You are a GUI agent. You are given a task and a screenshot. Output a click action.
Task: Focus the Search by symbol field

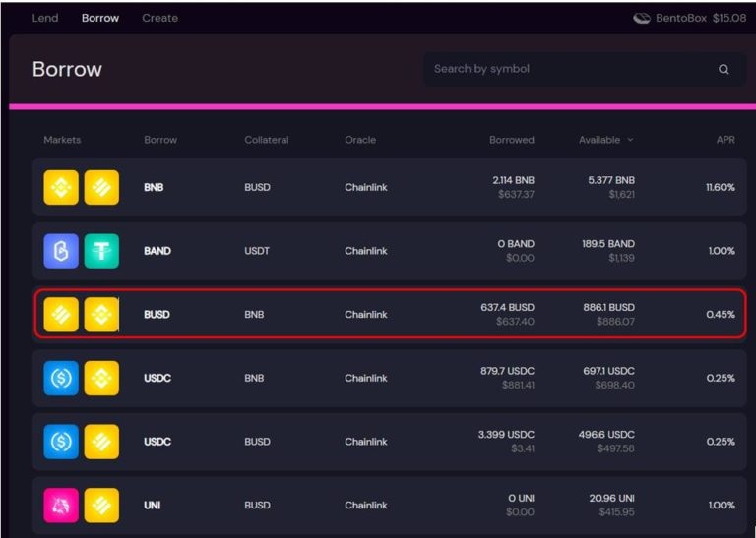point(585,70)
